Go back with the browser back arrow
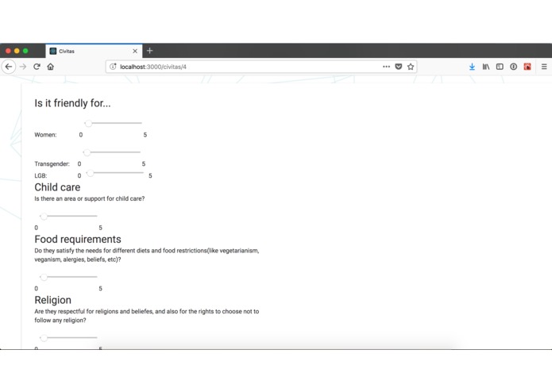 (9, 67)
